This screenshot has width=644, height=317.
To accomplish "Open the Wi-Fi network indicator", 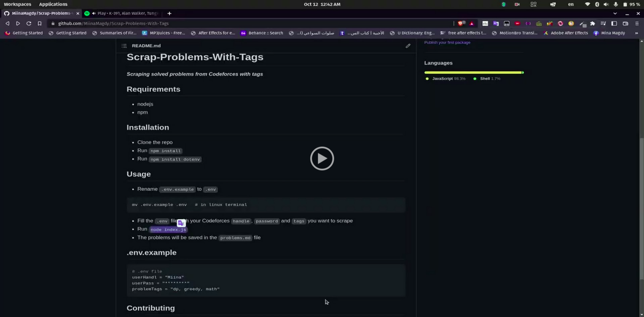I will click(x=587, y=4).
